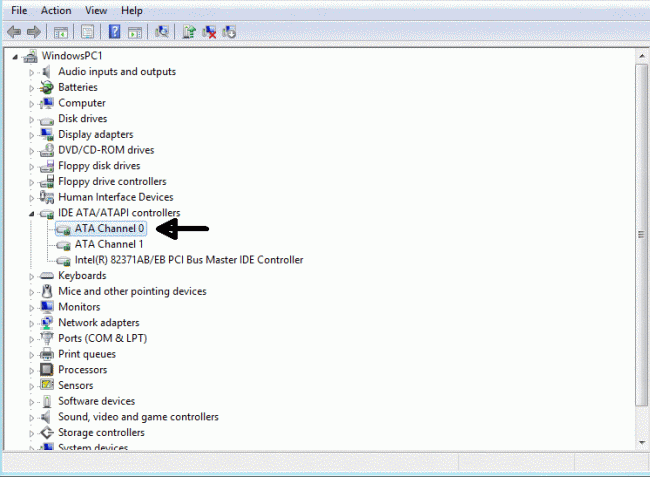Select the Intel 82371AB/EB IDE Controller

click(188, 260)
